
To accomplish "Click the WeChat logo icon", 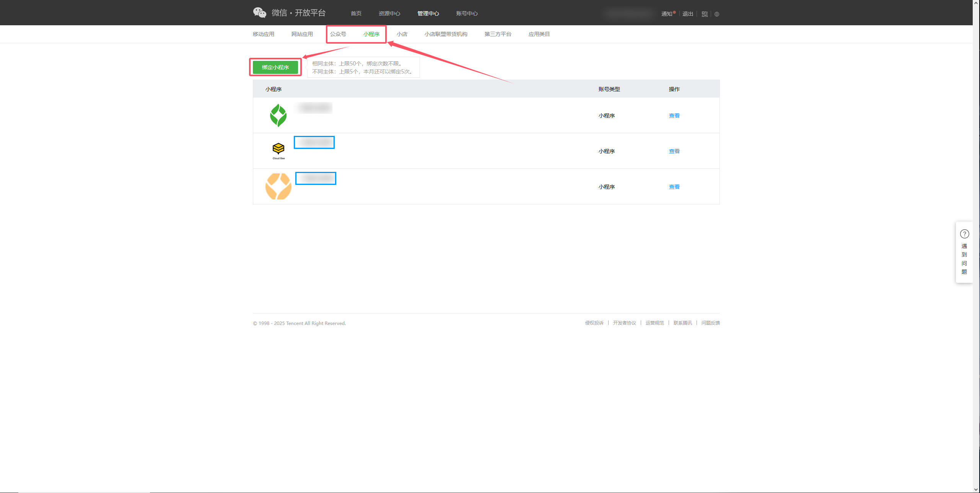I will click(x=259, y=13).
